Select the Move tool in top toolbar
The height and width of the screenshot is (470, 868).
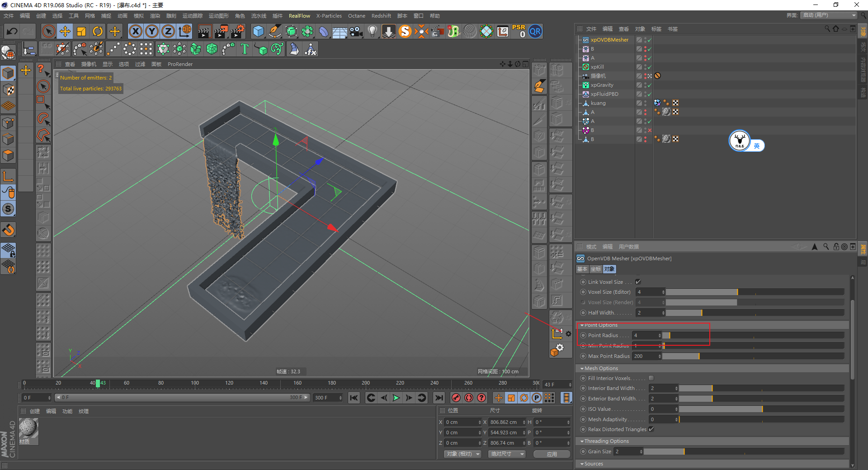(65, 31)
